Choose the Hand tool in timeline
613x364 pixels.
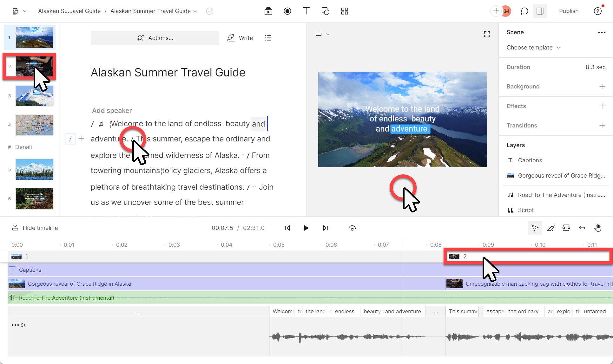[x=598, y=228]
